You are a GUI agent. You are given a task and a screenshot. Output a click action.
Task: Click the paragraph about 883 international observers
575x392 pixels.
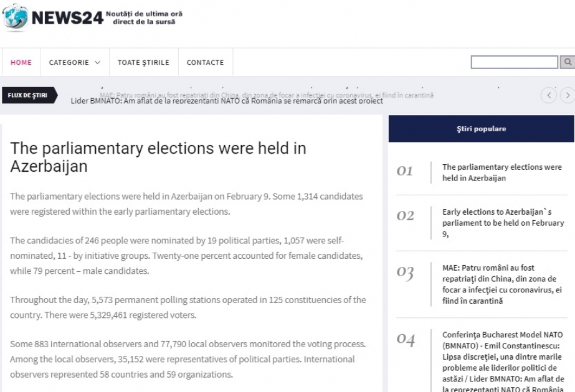click(188, 359)
